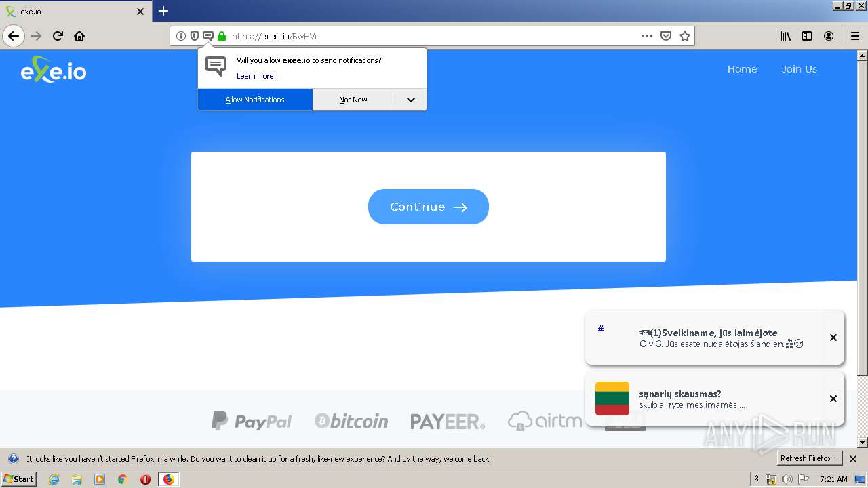Launch Chrome from the taskbar
The height and width of the screenshot is (488, 868).
tap(123, 479)
